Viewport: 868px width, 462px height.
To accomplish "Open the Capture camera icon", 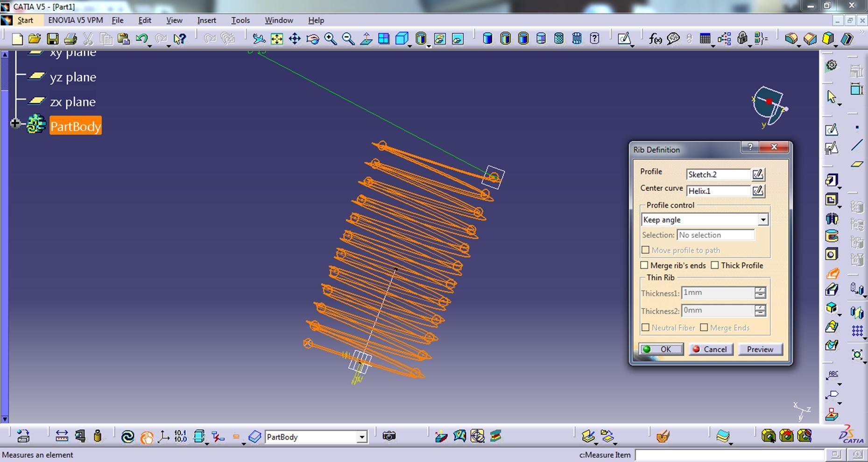I will coord(389,436).
